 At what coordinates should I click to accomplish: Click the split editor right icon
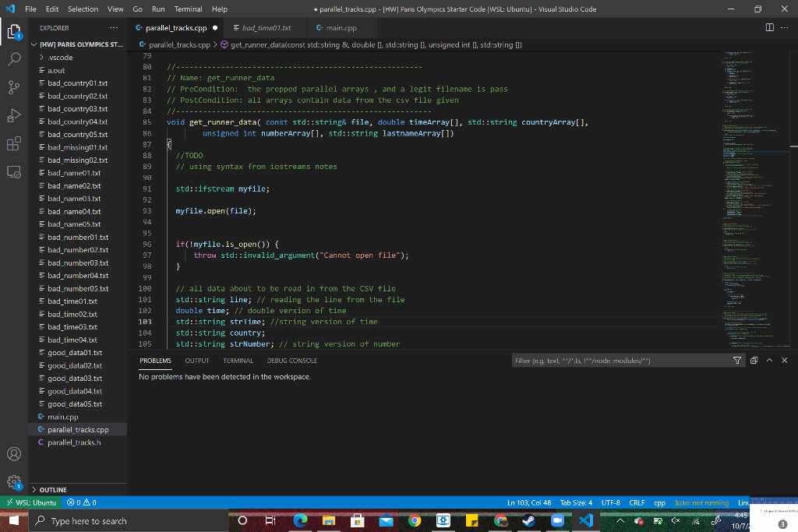click(x=770, y=28)
